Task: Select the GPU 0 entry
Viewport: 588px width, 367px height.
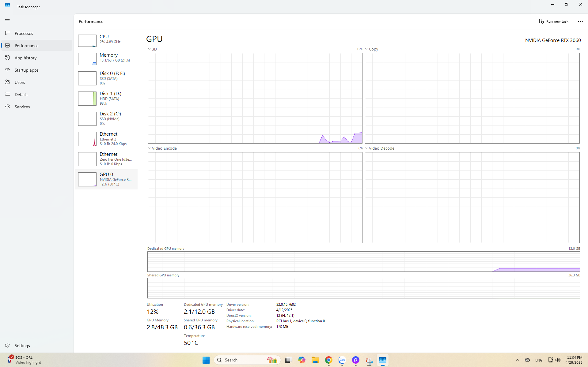Action: coord(106,179)
